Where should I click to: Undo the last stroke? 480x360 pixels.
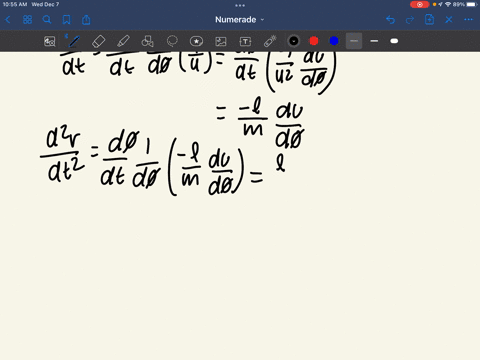tap(390, 20)
